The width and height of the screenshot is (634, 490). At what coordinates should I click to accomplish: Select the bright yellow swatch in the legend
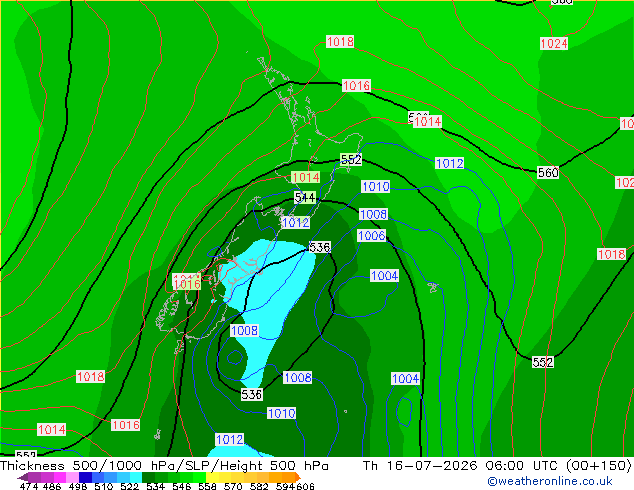[212, 477]
